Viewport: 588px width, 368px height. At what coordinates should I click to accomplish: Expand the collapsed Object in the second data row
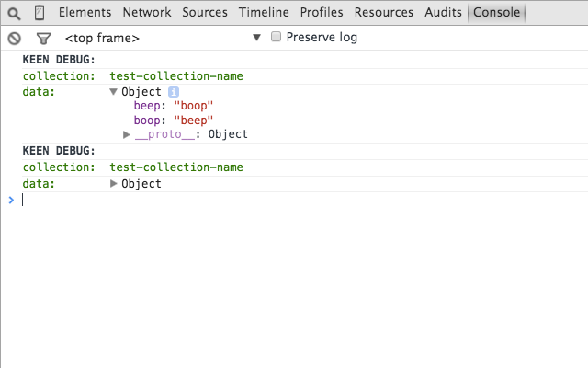point(113,184)
